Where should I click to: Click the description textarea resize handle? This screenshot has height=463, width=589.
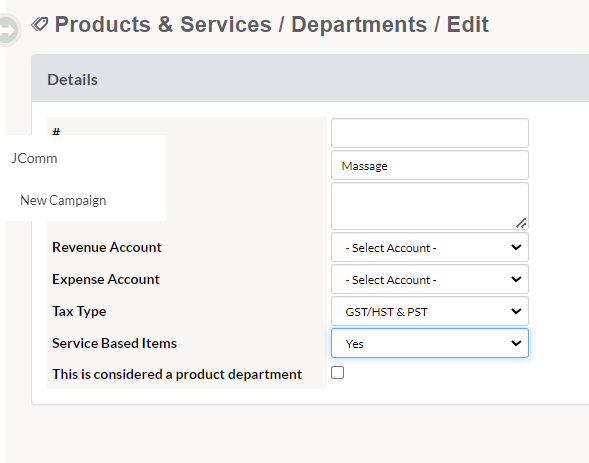tap(521, 223)
